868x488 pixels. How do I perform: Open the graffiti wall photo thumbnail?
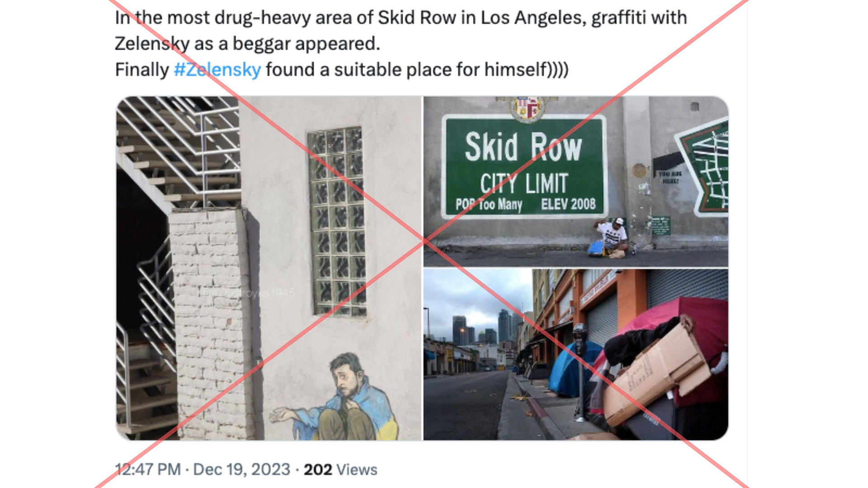(x=269, y=268)
